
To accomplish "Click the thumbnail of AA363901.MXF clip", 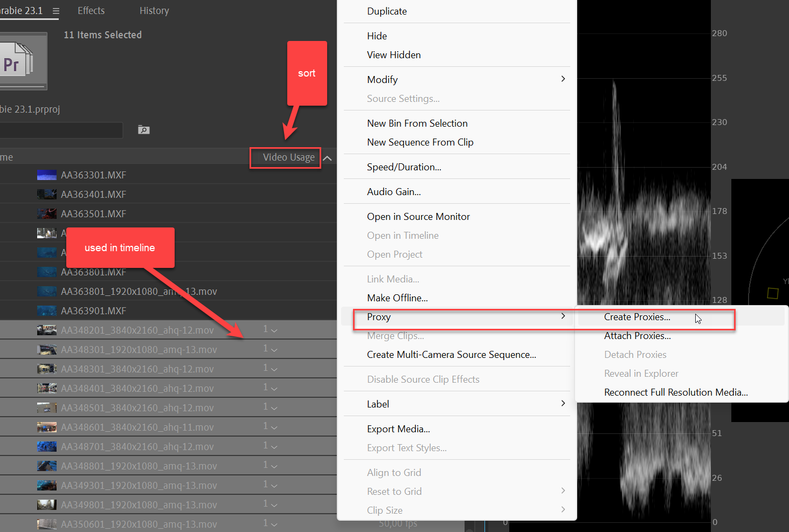I will coord(46,310).
